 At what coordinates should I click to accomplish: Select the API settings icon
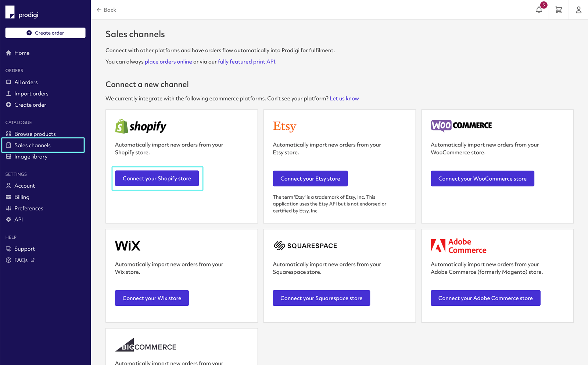click(x=8, y=219)
